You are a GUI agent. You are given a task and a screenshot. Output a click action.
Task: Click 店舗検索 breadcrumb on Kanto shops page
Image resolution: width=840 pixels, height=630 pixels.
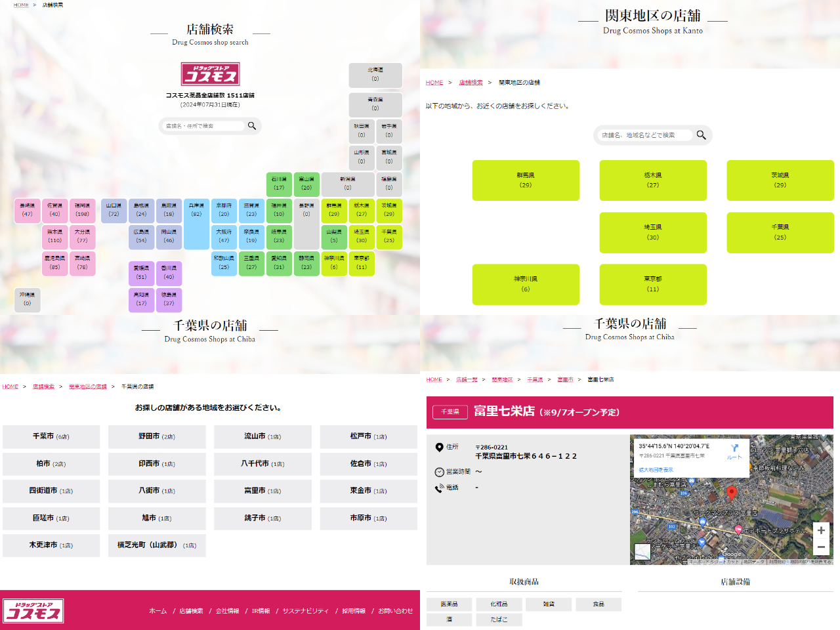[x=471, y=83]
